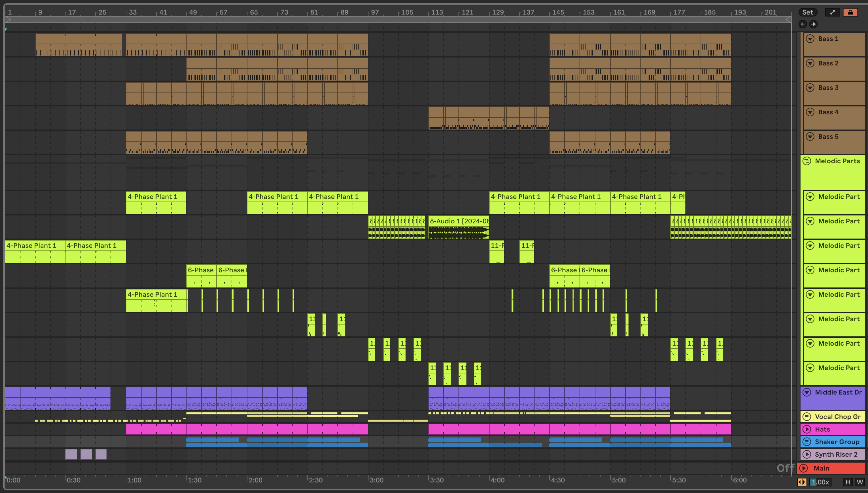The width and height of the screenshot is (868, 493).
Task: Jump to the previous locator arrow
Action: click(803, 24)
